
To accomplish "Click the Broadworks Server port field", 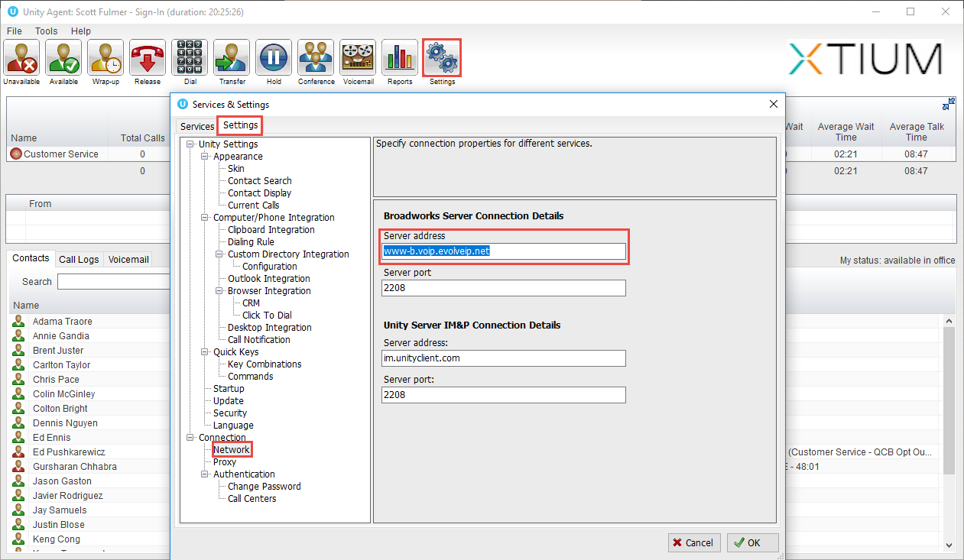I will (503, 288).
